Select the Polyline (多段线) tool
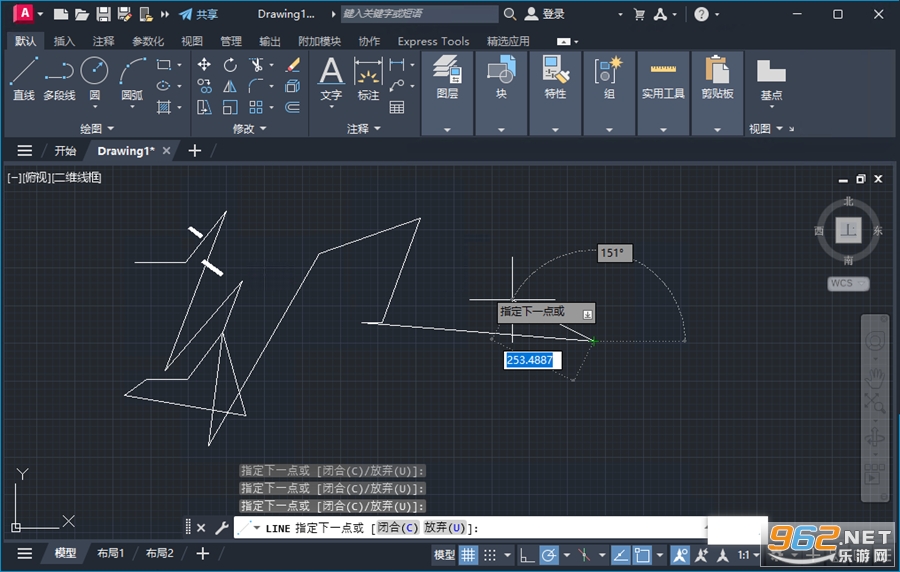The width and height of the screenshot is (900, 572). [x=59, y=79]
